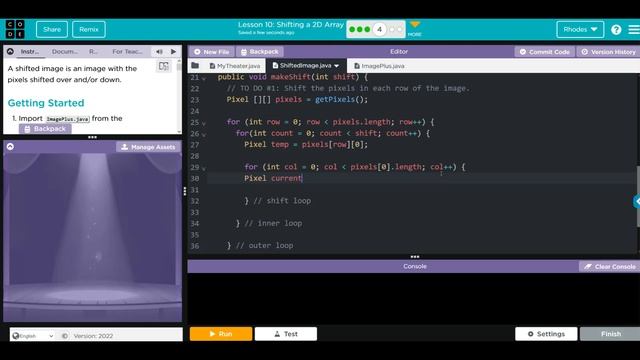Collapse code fold arrow at line 29
Screen dimensions: 640x360
click(x=204, y=168)
